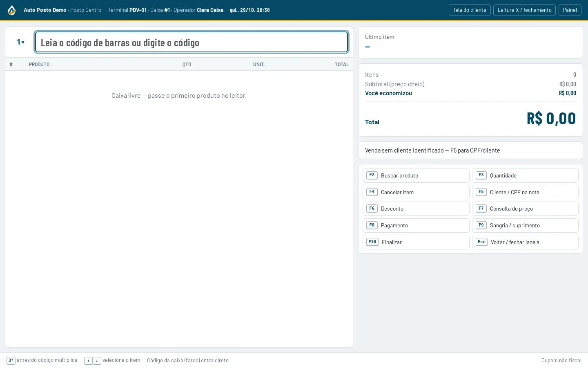Go to the Painel
This screenshot has width=588, height=368.
pyautogui.click(x=570, y=10)
